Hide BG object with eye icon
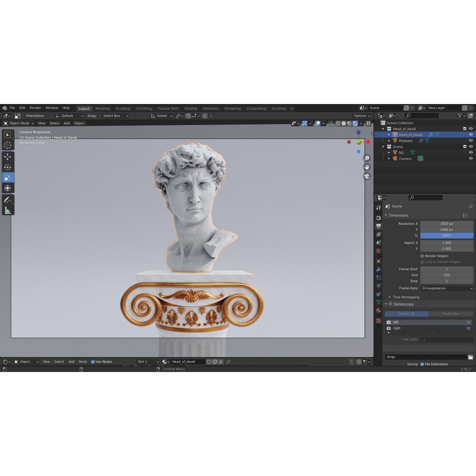476x476 pixels. (471, 152)
